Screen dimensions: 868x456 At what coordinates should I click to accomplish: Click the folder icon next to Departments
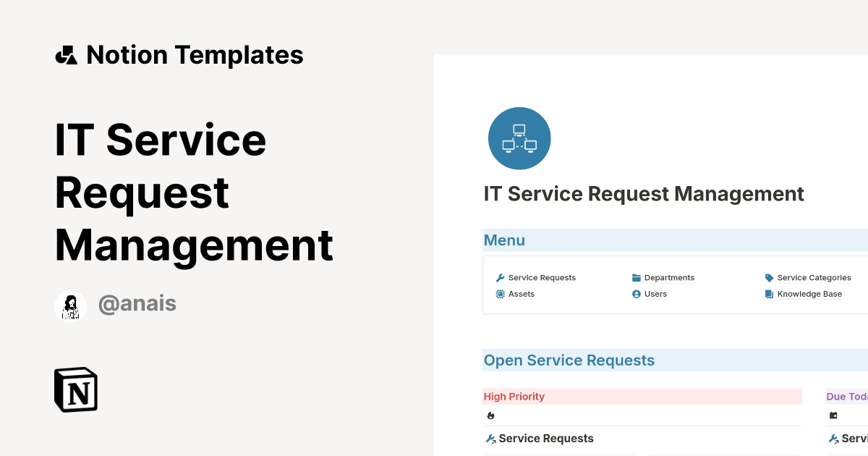click(635, 277)
